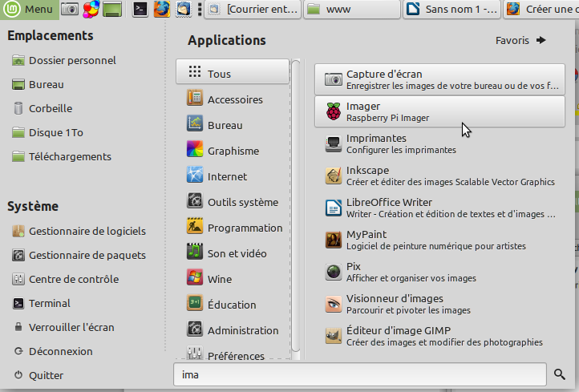
Task: Select the Graphisme category
Action: [x=233, y=151]
